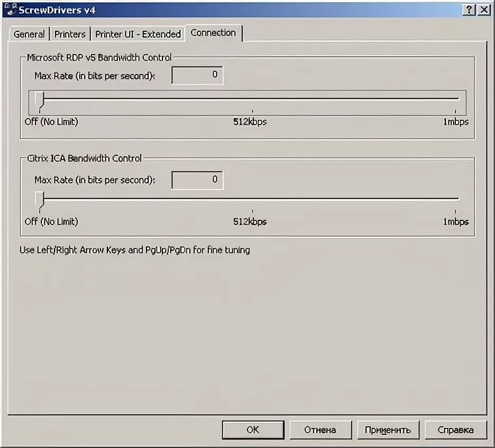Click the Citrix slider's 'Off (No Limit)' label

51,222
